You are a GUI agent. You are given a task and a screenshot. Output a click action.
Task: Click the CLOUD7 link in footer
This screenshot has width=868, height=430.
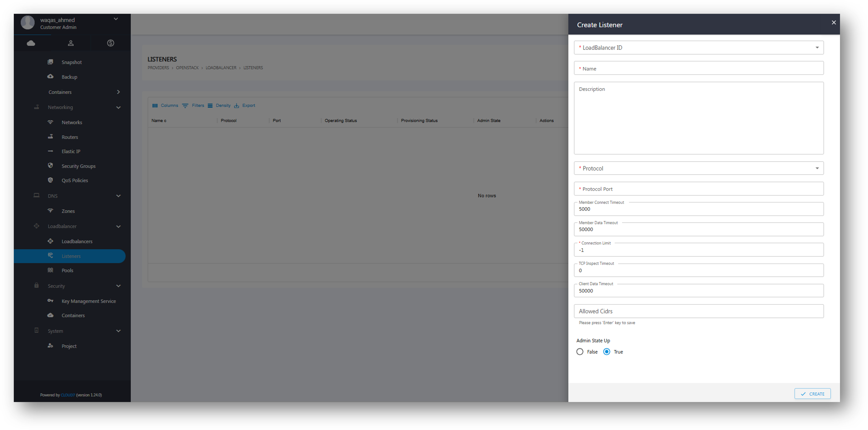tap(68, 395)
